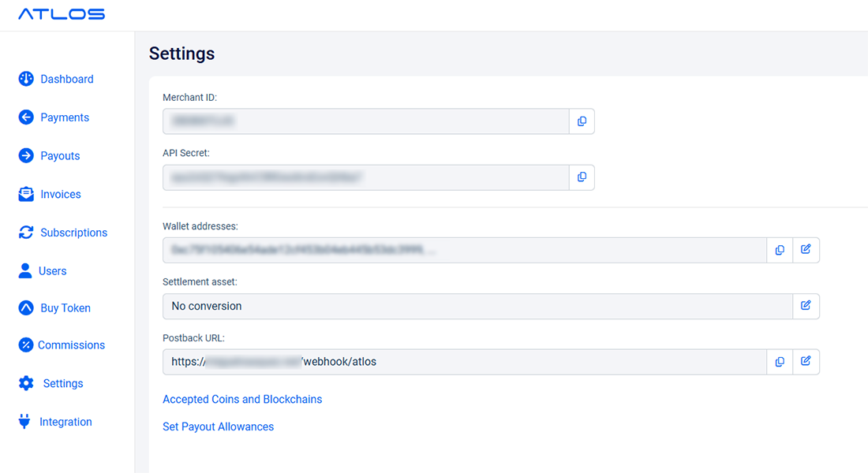Screen dimensions: 868x473
Task: Open Accepted Coins and Blockchains link
Action: point(242,399)
